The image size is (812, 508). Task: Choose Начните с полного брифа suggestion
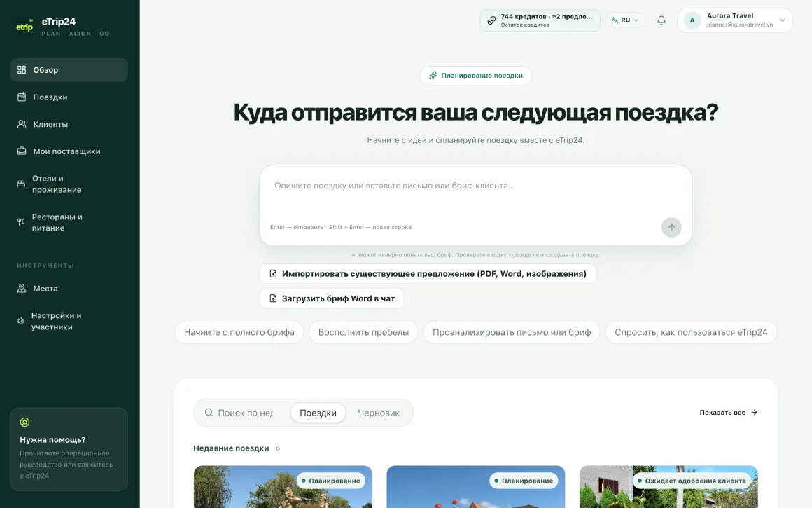click(239, 332)
